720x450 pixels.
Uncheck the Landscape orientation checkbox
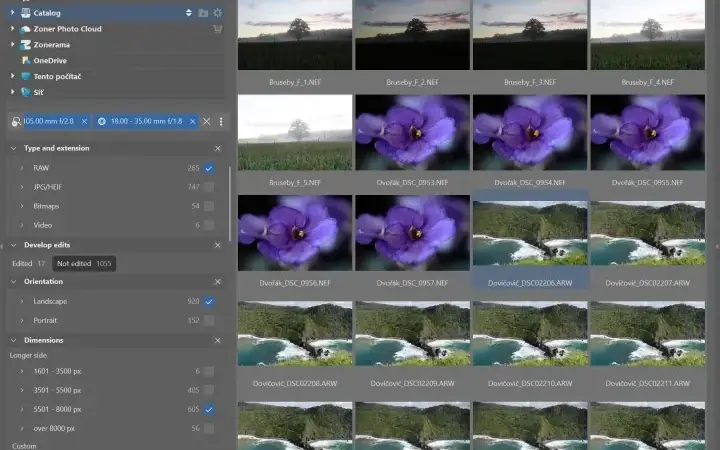point(209,302)
